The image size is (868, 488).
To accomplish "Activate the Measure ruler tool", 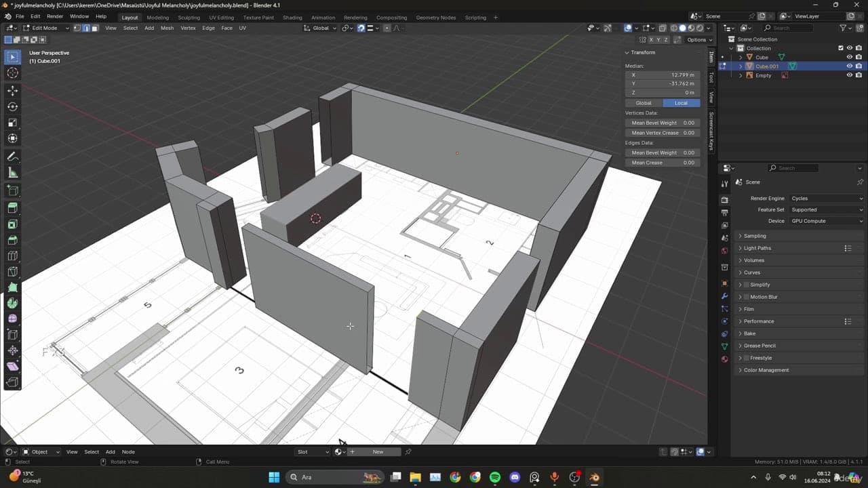I will 12,173.
